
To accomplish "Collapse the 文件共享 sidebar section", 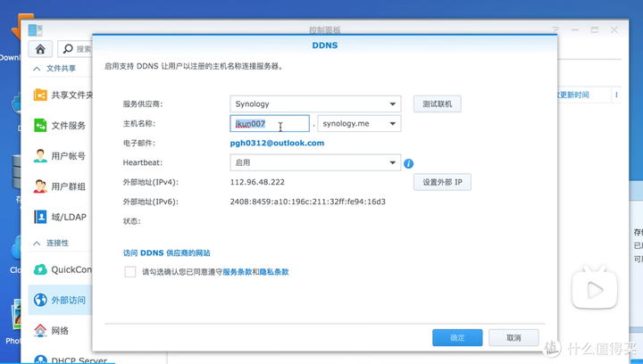I will click(37, 69).
